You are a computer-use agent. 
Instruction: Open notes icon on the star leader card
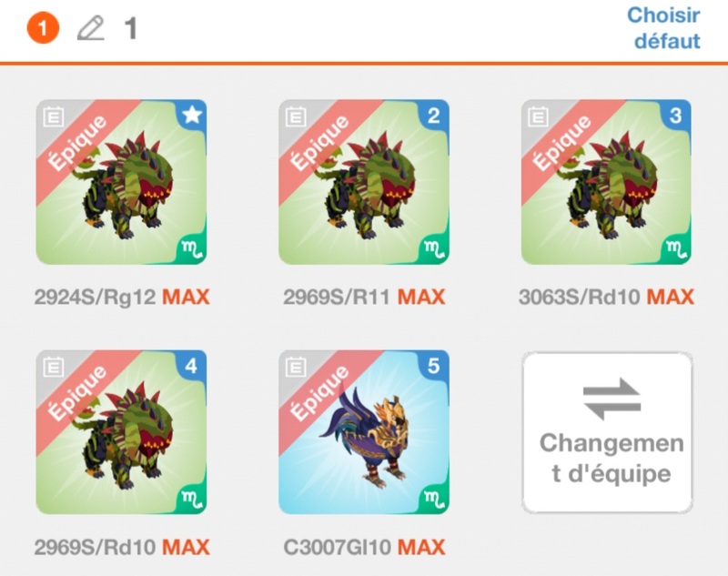point(53,117)
